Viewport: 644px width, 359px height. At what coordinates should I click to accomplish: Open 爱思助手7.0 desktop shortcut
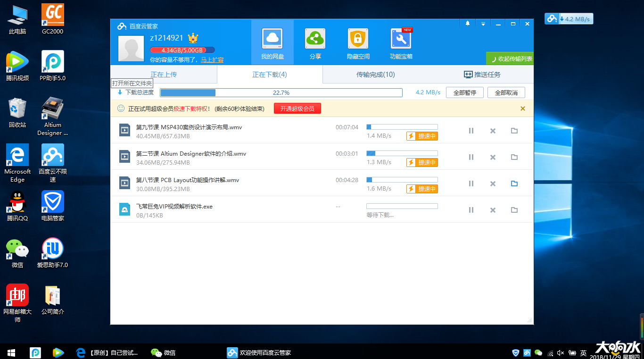[x=53, y=253]
